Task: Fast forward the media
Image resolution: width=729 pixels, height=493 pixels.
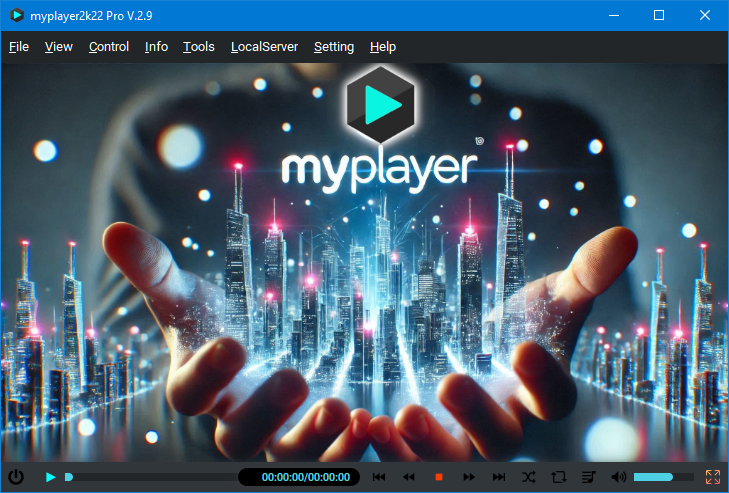Action: [x=468, y=477]
